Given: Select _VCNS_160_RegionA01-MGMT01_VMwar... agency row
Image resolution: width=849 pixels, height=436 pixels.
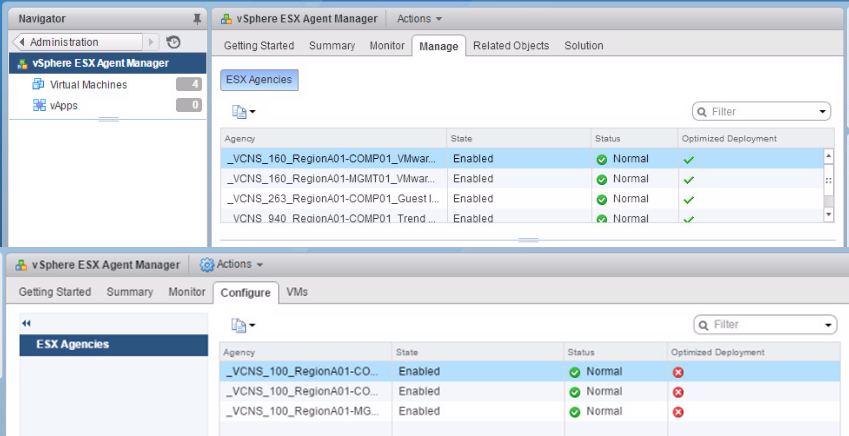Looking at the screenshot, I should click(522, 179).
